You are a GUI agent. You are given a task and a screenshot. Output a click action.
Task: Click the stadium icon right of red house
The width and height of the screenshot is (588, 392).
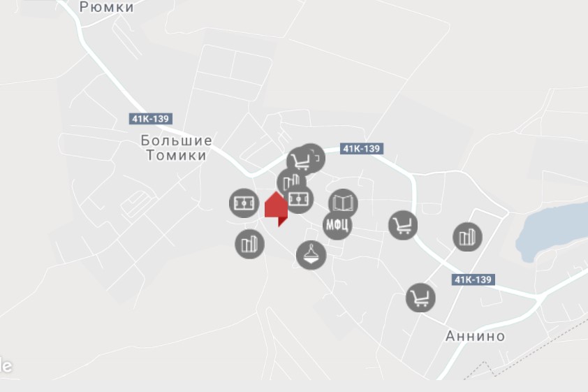tap(300, 199)
